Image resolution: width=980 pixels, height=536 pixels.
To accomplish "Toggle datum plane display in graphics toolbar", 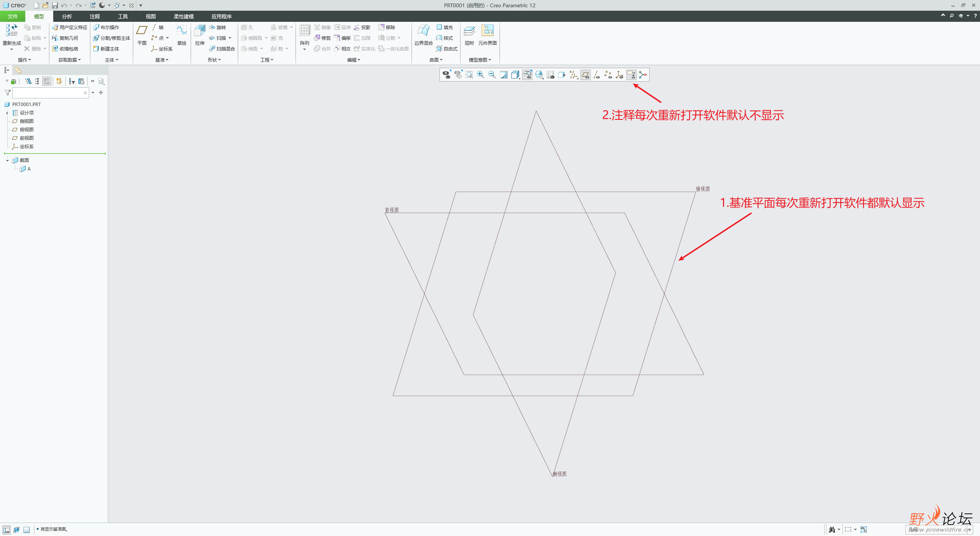I will click(x=585, y=75).
